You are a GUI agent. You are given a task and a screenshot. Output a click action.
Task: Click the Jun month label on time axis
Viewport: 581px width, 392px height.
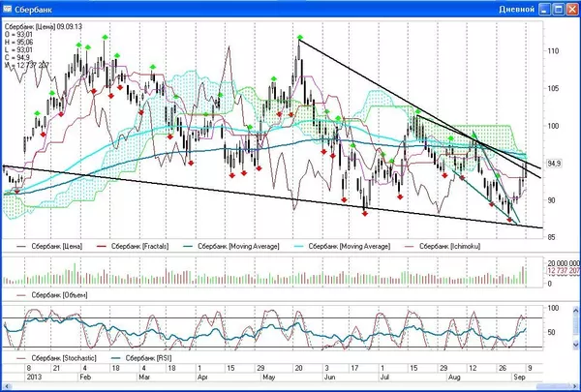click(x=330, y=377)
